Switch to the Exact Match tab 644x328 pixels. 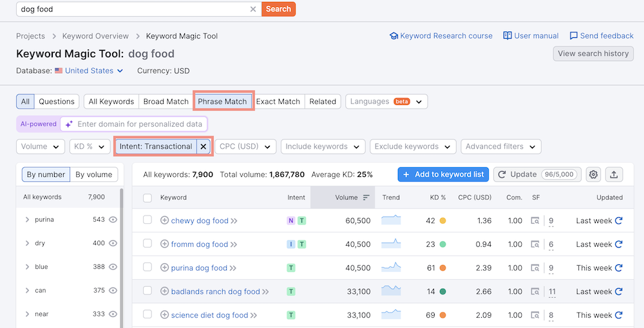[278, 102]
